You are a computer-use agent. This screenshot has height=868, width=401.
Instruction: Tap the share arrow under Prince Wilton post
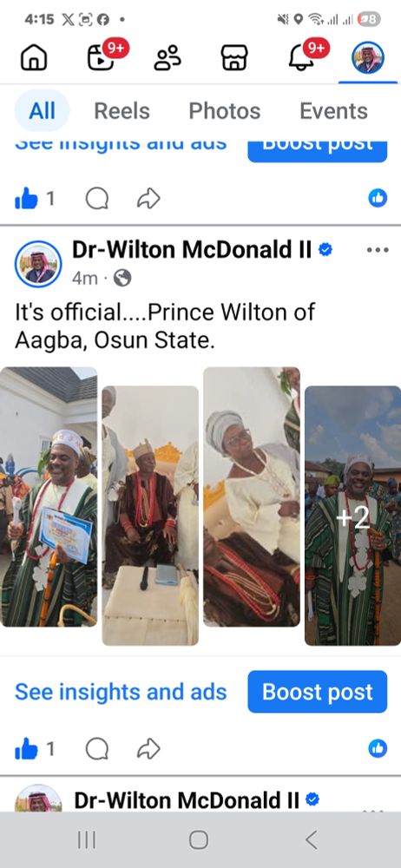click(148, 750)
